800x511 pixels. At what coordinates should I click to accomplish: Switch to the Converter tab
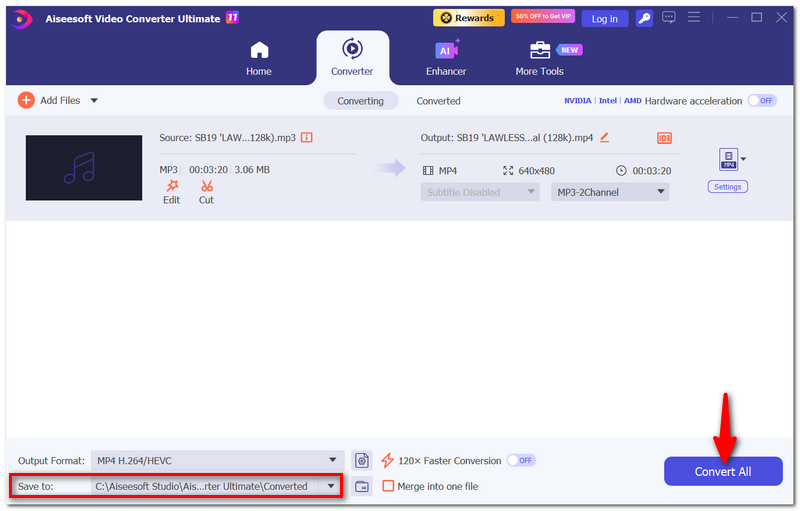pyautogui.click(x=352, y=58)
